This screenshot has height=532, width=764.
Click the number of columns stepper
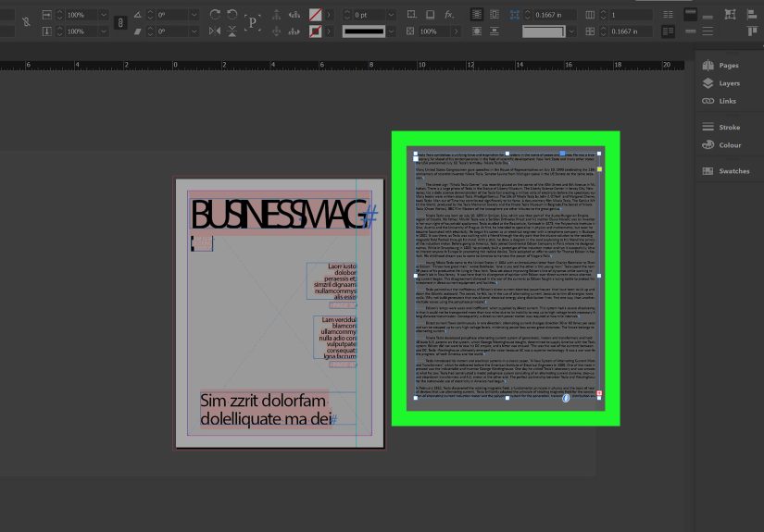click(x=603, y=15)
